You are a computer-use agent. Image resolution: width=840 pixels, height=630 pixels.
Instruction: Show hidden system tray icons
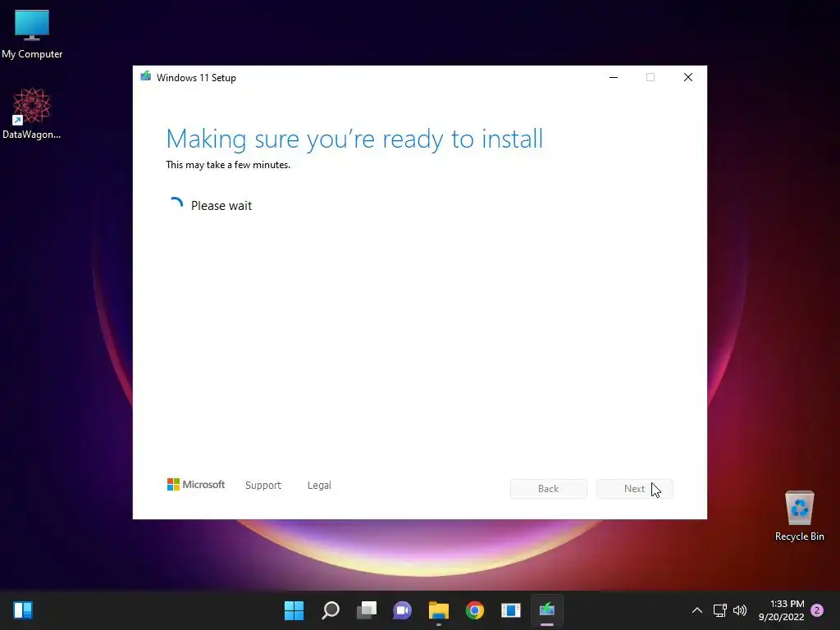(x=697, y=610)
